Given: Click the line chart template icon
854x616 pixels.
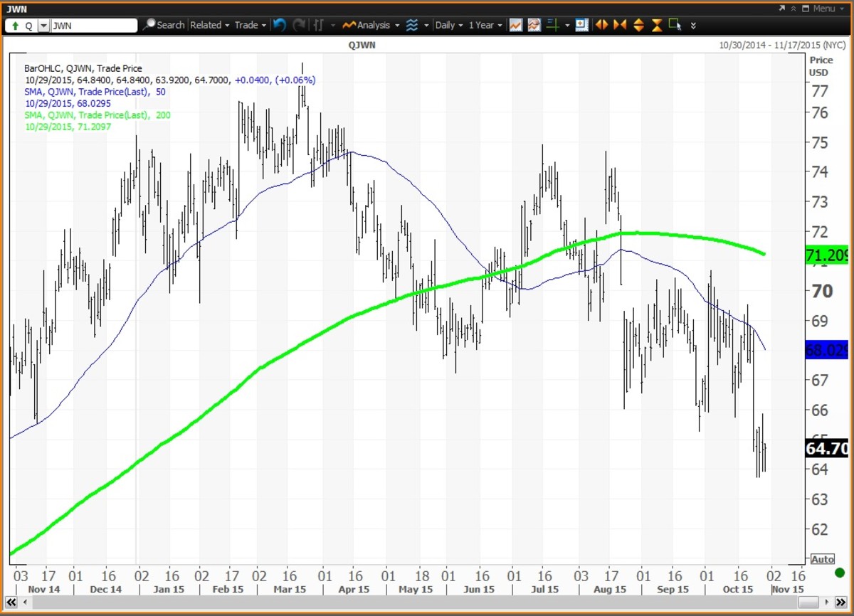Looking at the screenshot, I should coord(515,25).
